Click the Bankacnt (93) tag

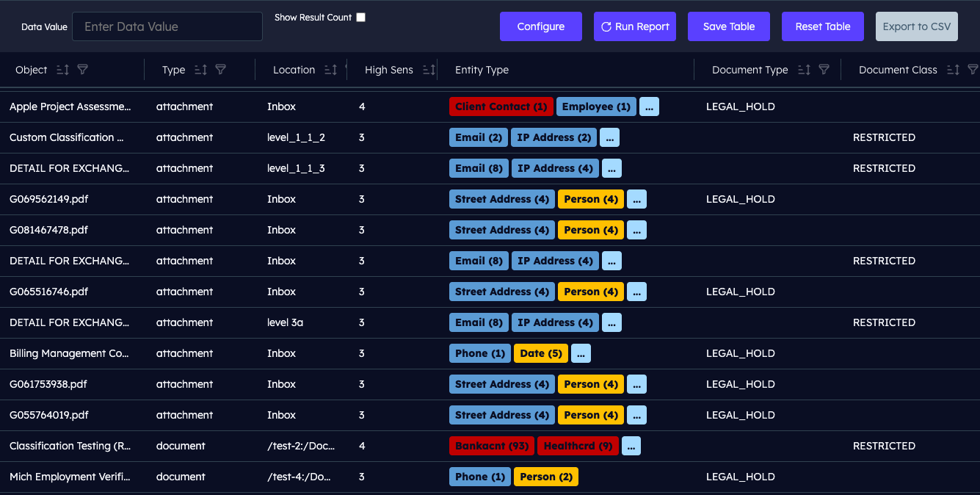tap(492, 446)
